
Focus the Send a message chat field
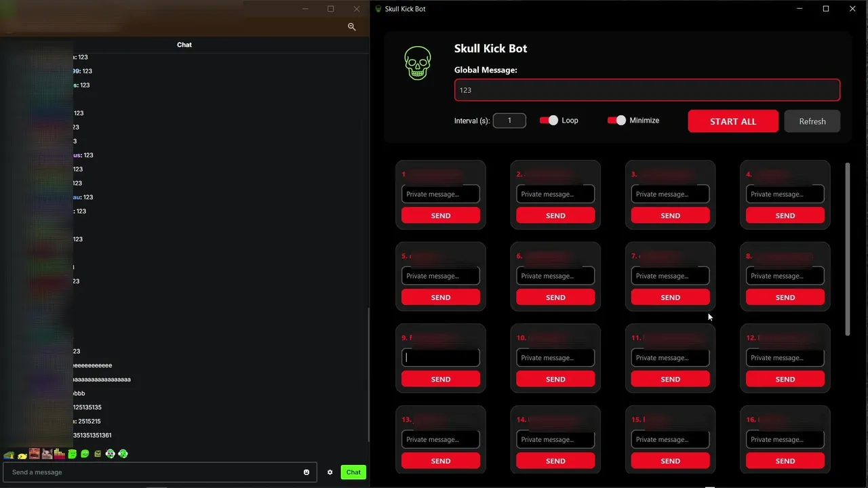[159, 472]
